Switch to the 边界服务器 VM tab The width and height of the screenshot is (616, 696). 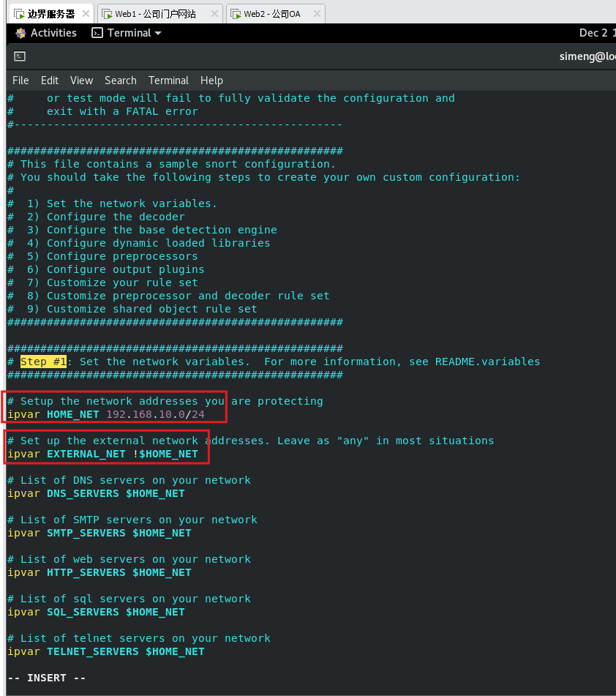pyautogui.click(x=50, y=14)
